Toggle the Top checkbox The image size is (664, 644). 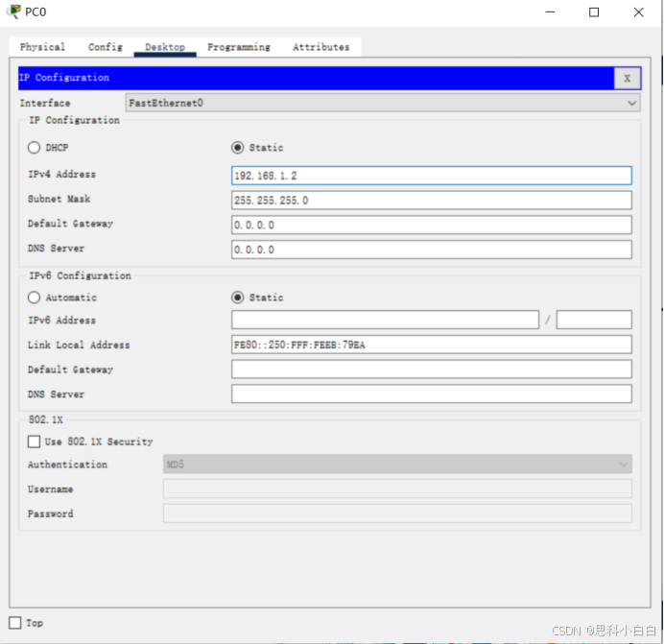click(x=15, y=623)
